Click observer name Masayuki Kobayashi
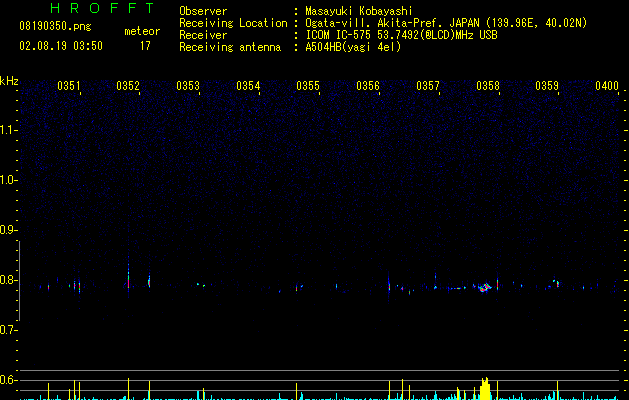 pos(359,11)
